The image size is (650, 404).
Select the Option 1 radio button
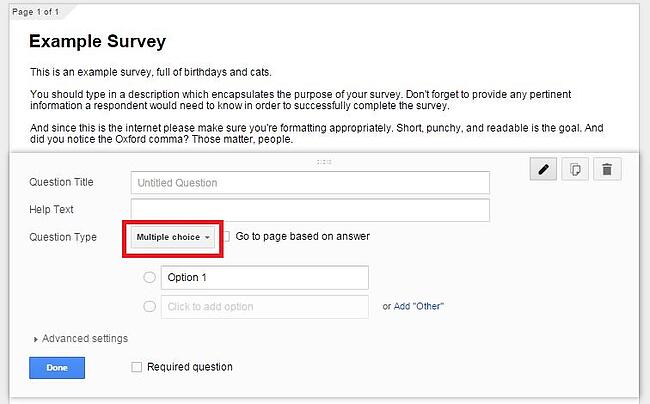tap(150, 277)
